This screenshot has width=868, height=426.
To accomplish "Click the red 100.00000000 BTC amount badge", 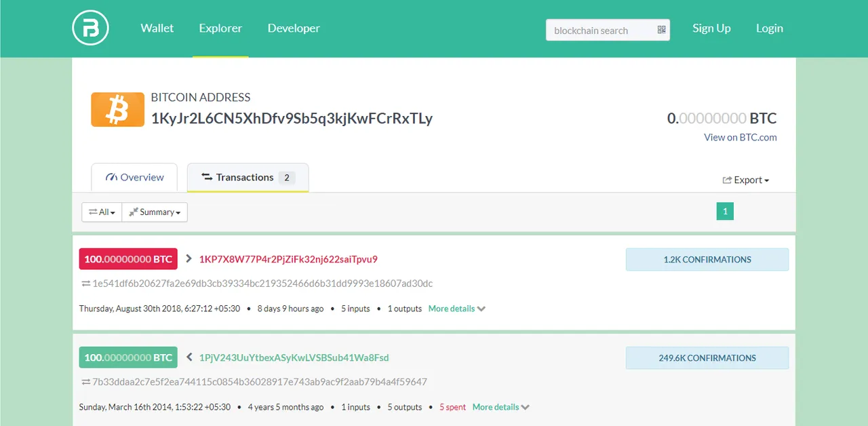I will (128, 259).
